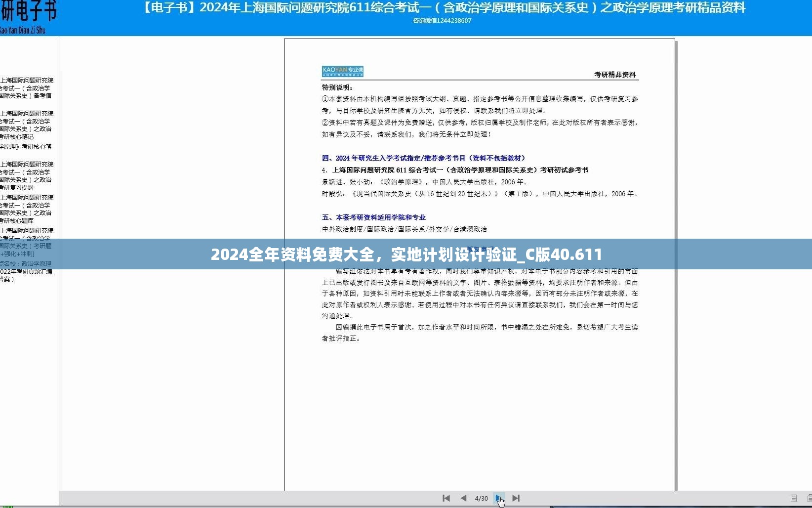
Task: Open sidebar entry ending with 考研复习提纲
Action: [x=27, y=176]
